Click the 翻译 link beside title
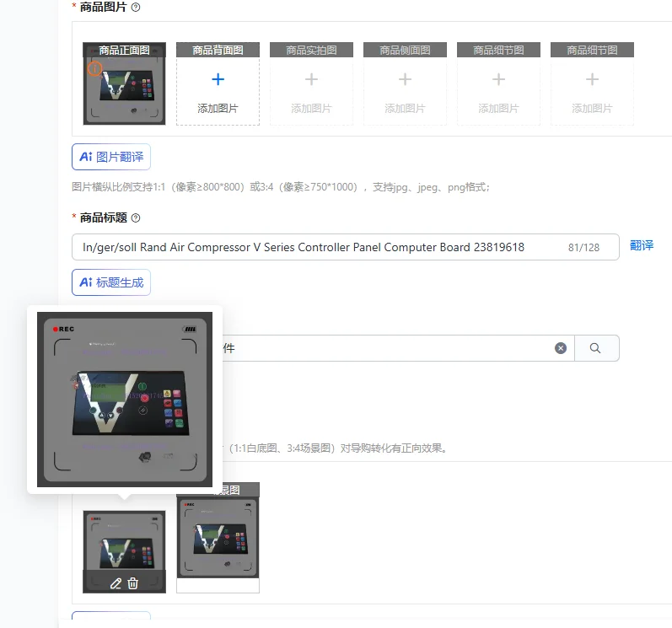Image resolution: width=672 pixels, height=628 pixels. (x=642, y=245)
